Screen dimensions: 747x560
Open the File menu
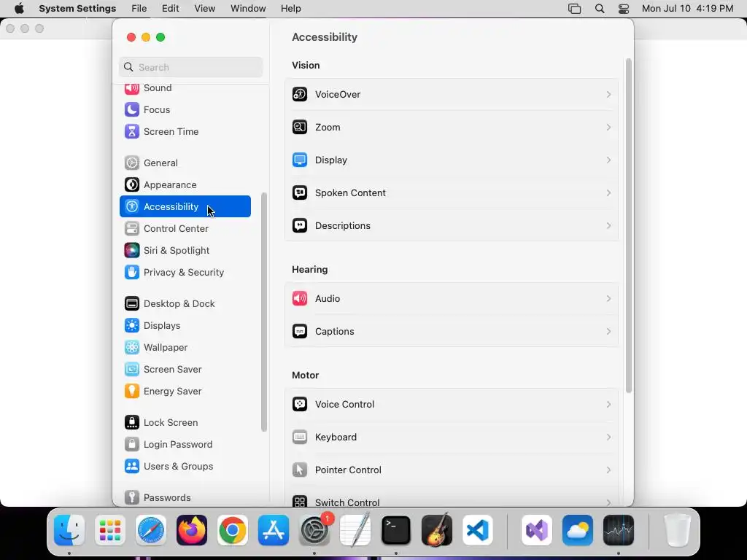139,9
